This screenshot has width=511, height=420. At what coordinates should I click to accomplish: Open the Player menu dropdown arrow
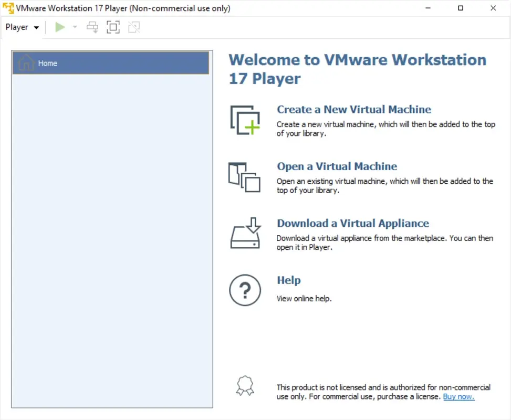36,27
